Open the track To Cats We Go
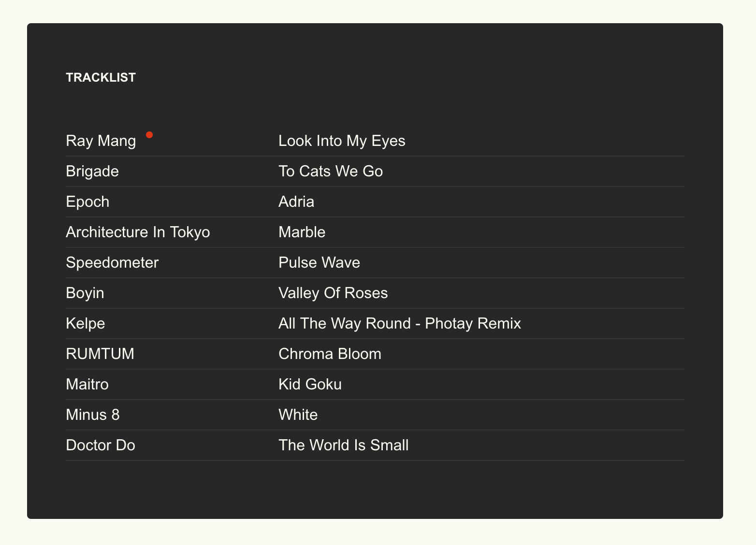 coord(331,171)
